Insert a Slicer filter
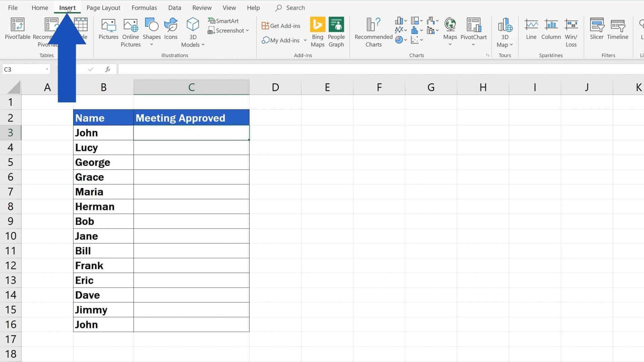The height and width of the screenshot is (362, 644). 596,30
